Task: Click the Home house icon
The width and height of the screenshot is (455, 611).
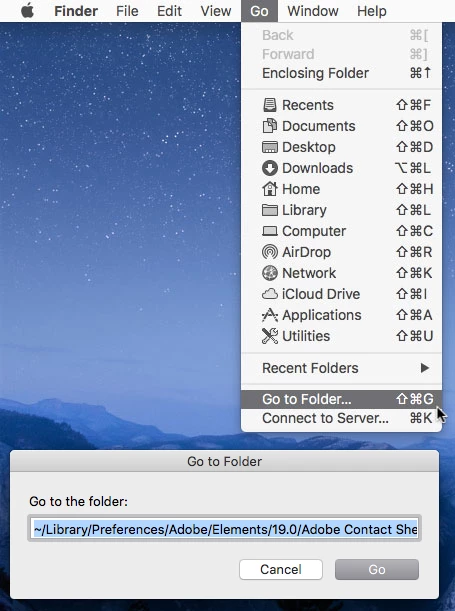Action: (x=270, y=189)
